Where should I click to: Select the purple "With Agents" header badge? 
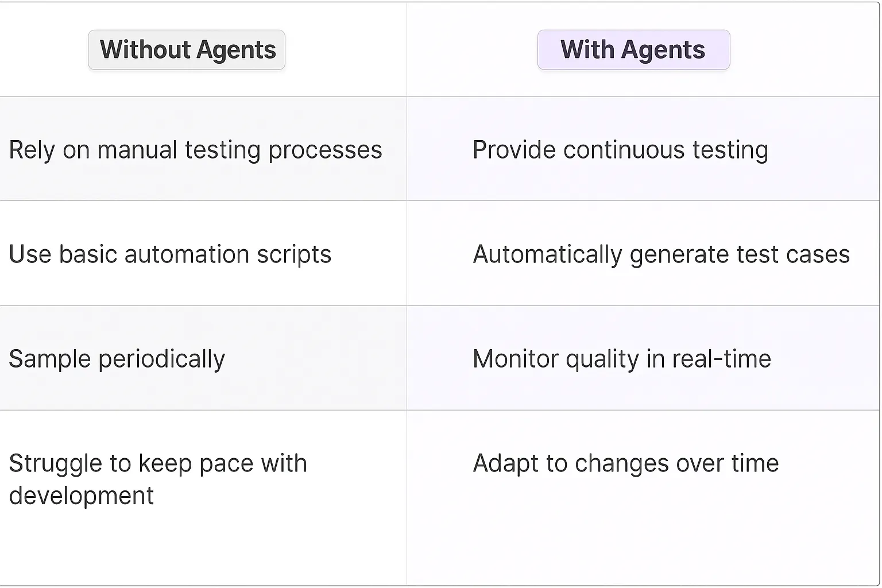tap(633, 50)
